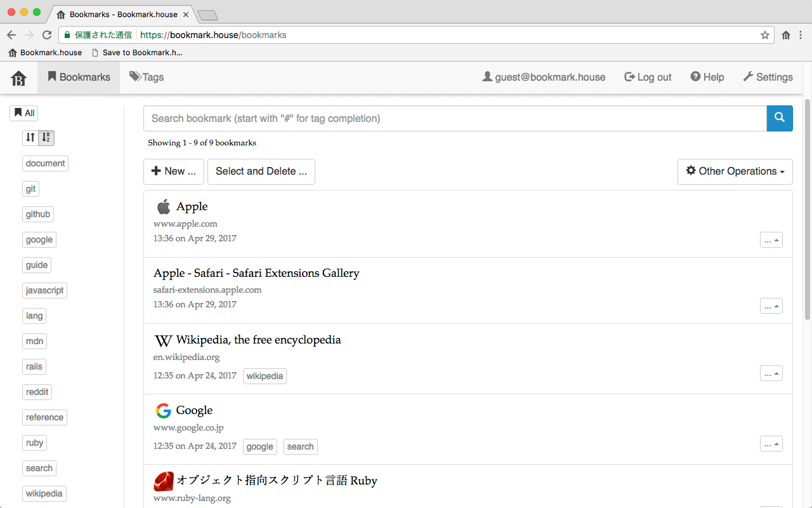Click wikipedia tag on Wikipedia bookmark row

point(265,376)
